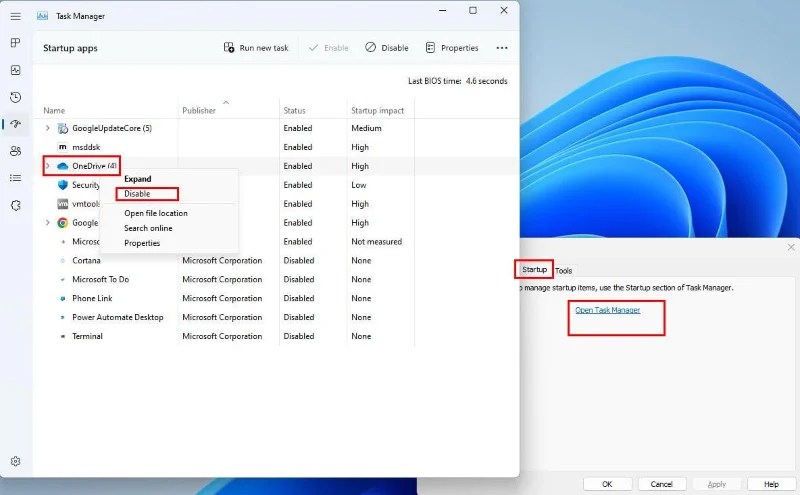800x495 pixels.
Task: Expand the OneDrive (4) group
Action: click(x=47, y=166)
